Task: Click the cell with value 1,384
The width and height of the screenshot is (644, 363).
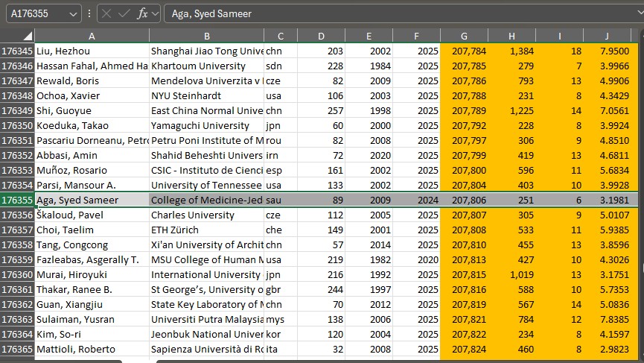Action: coord(511,51)
